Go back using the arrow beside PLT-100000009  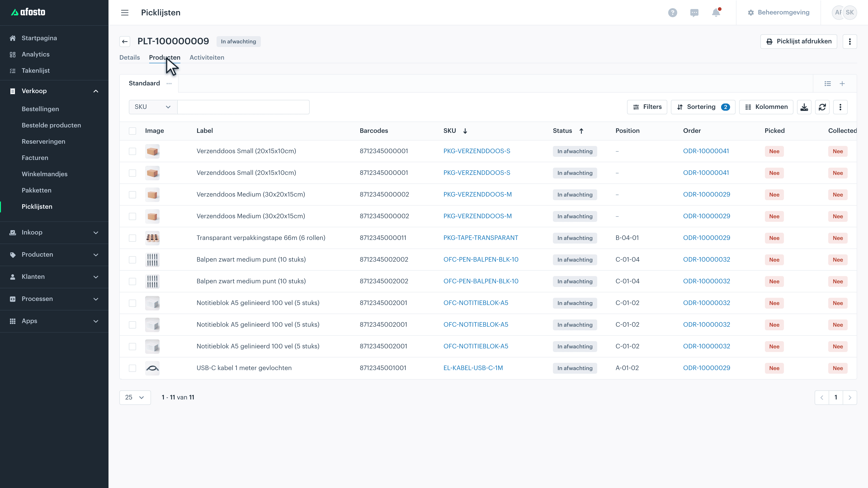[125, 41]
